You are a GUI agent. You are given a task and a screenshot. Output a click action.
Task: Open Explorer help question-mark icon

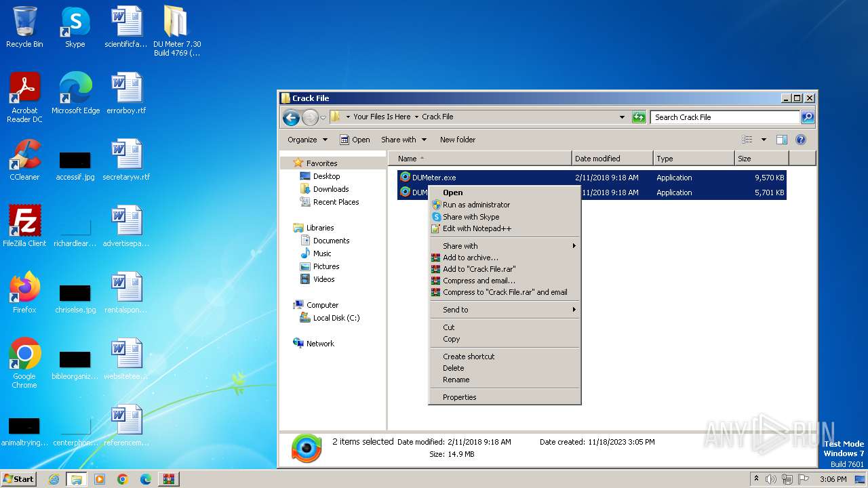[801, 140]
